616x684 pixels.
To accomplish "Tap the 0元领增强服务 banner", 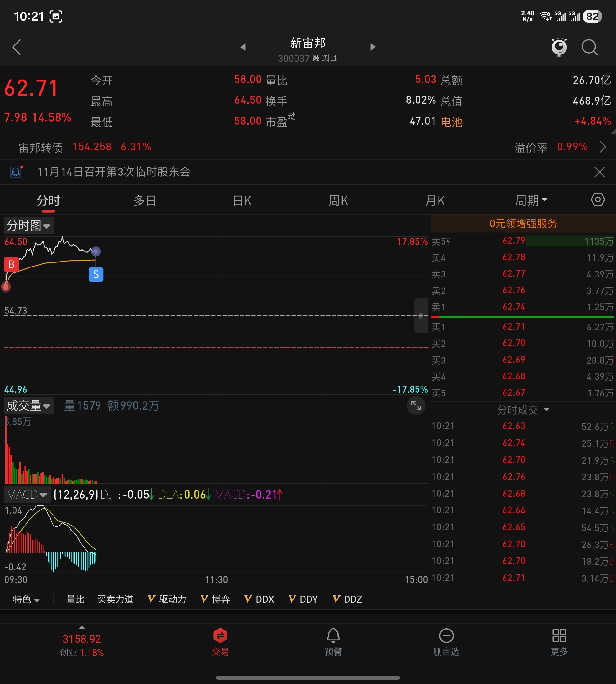I will [523, 224].
